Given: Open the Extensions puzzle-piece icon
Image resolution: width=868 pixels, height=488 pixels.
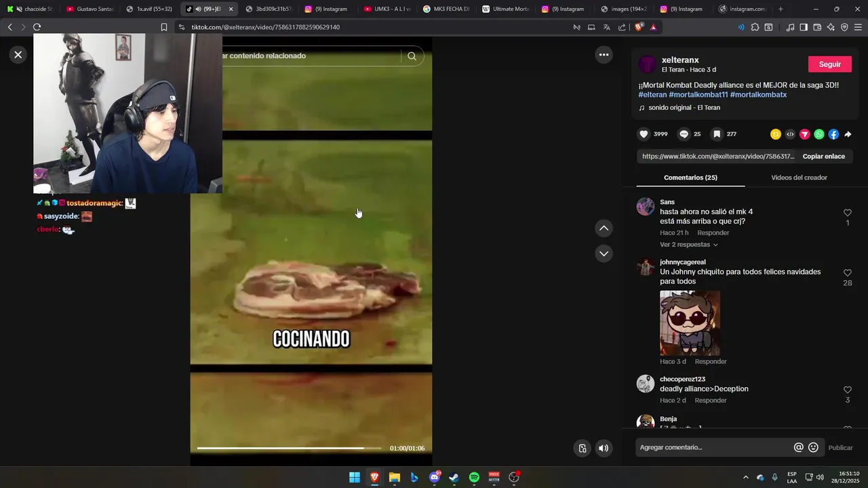Looking at the screenshot, I should point(755,27).
